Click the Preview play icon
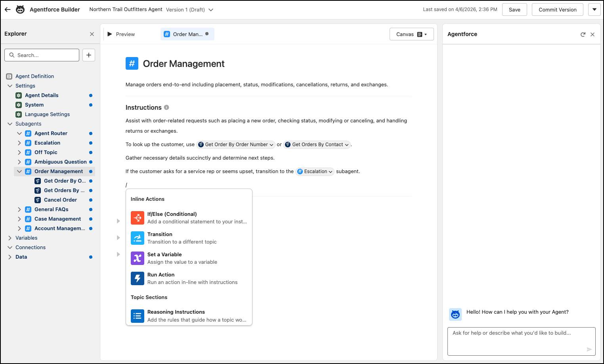 point(110,34)
